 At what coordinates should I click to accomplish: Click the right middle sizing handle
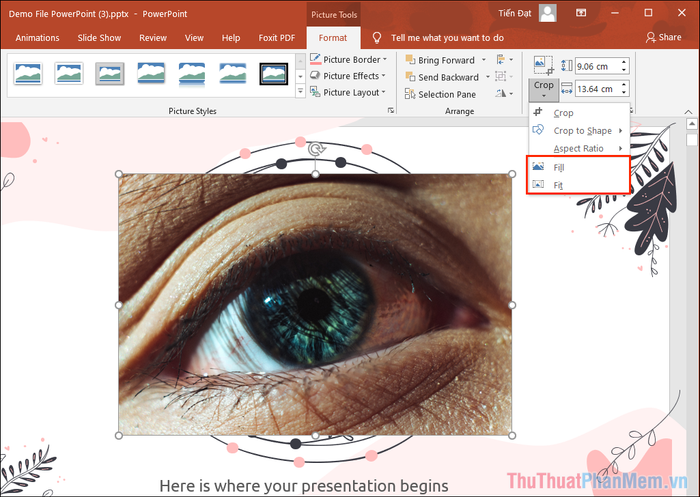point(512,305)
